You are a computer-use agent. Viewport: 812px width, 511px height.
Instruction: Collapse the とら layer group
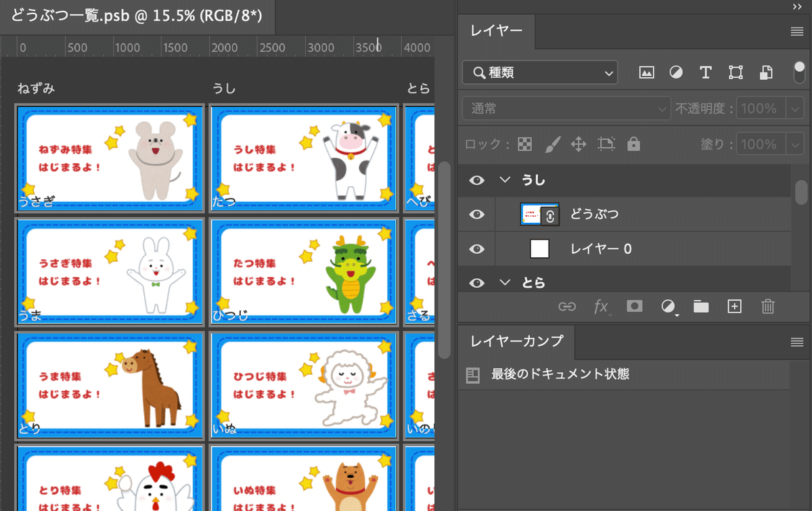point(504,283)
